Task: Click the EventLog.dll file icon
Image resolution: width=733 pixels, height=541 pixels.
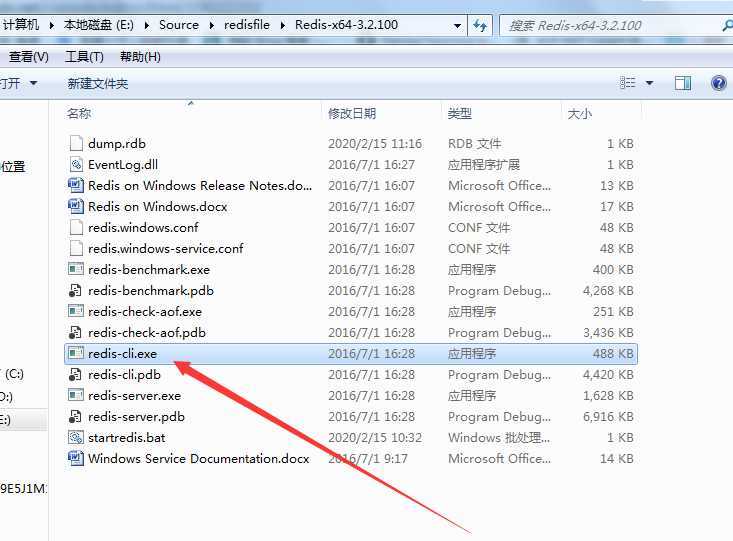Action: click(76, 164)
